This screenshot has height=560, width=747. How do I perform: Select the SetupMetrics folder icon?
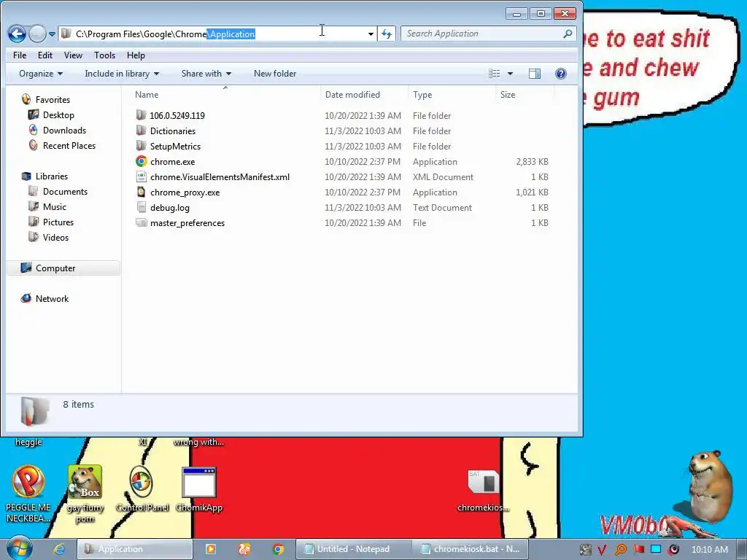coord(141,146)
